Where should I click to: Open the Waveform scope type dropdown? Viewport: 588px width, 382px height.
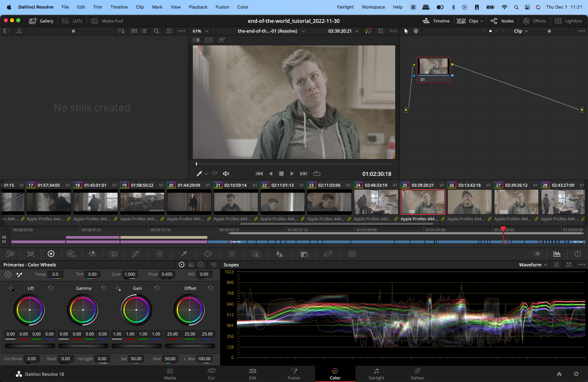coord(533,265)
